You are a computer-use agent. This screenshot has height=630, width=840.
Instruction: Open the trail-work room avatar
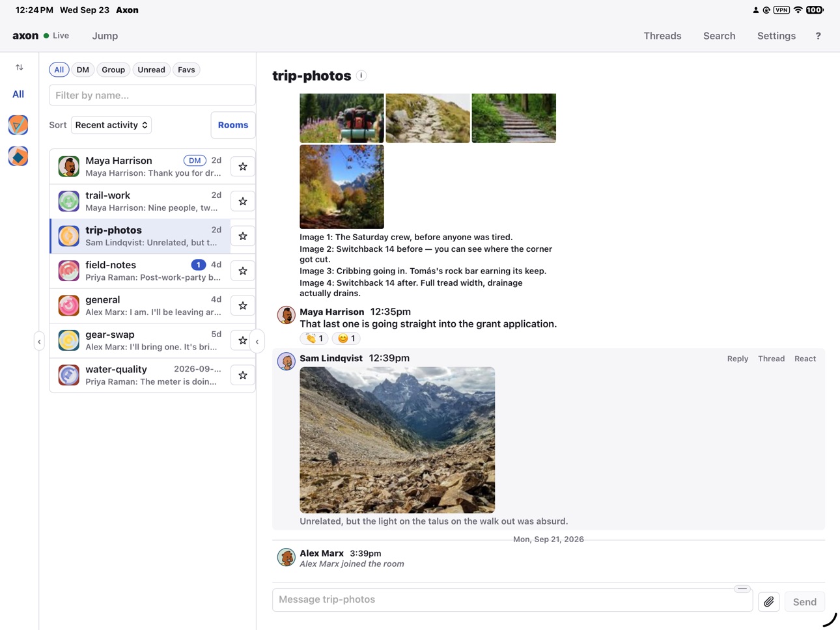tap(69, 201)
